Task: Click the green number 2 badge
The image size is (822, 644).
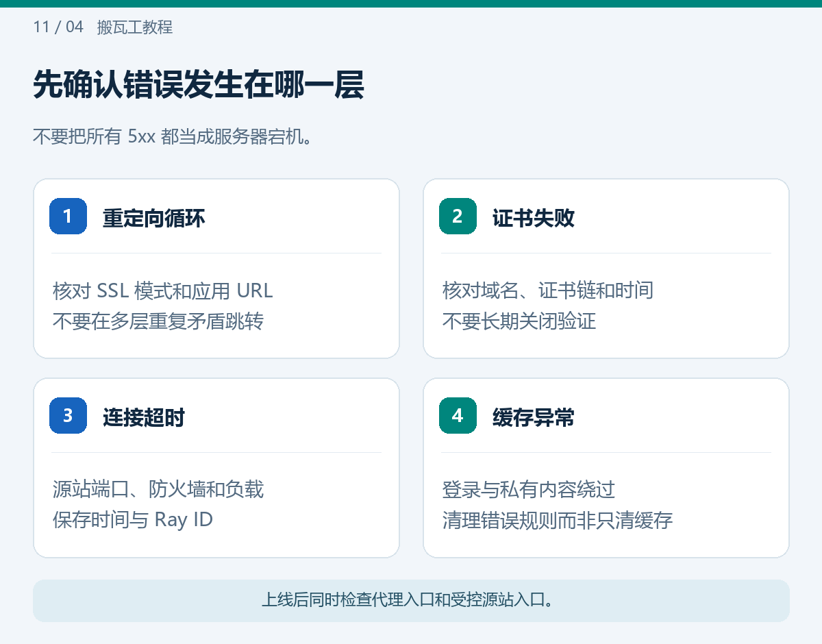Action: (x=458, y=216)
